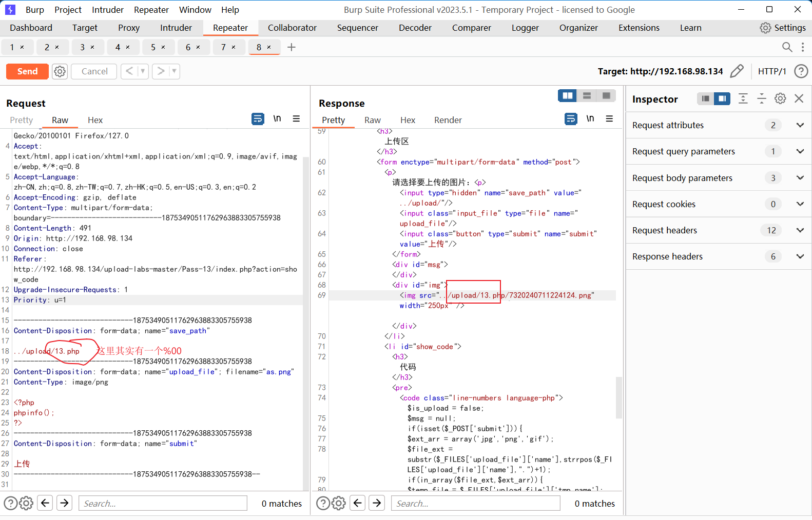Open the Collaborator tool tab
Viewport: 812px width, 520px height.
click(292, 28)
